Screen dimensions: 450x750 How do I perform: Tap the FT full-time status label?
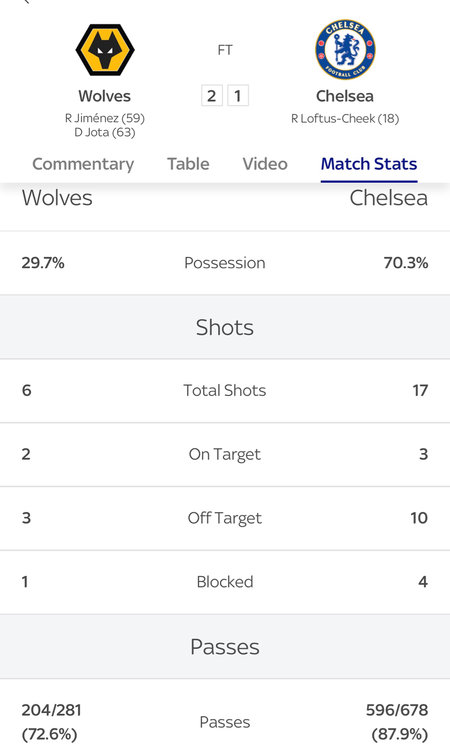(x=225, y=50)
